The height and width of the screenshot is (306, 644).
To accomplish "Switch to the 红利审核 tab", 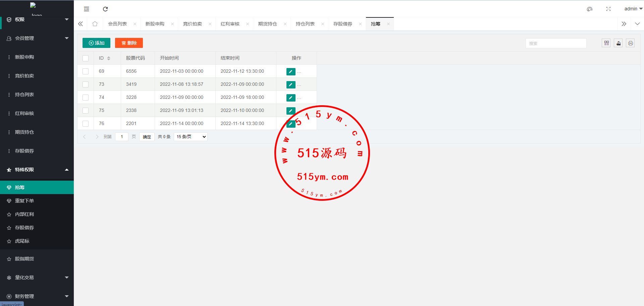I will (230, 24).
